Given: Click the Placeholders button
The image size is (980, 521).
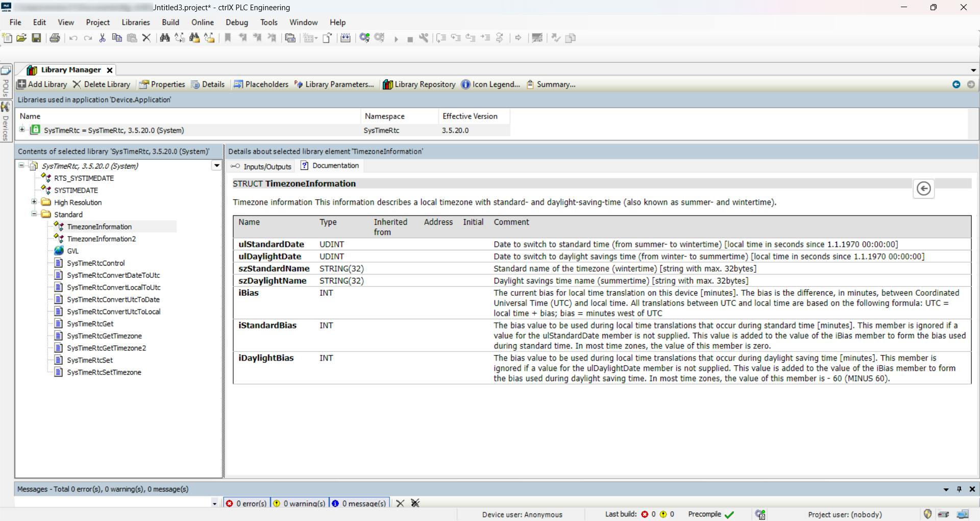Looking at the screenshot, I should [x=261, y=84].
